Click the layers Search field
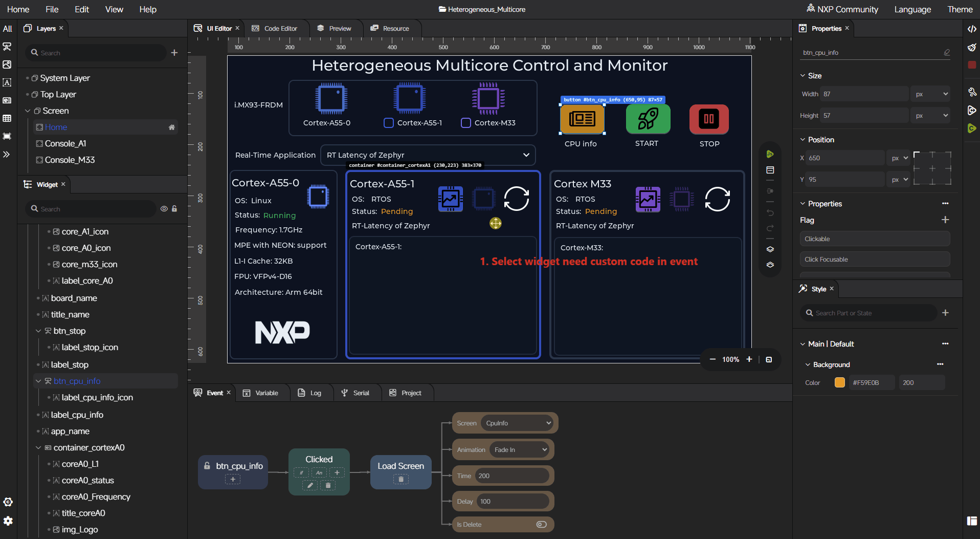Screen dimensions: 980x539 [x=97, y=53]
